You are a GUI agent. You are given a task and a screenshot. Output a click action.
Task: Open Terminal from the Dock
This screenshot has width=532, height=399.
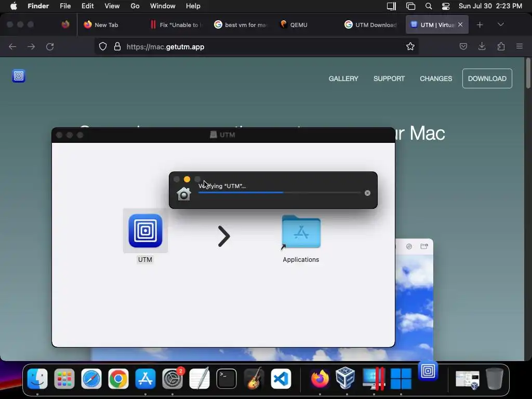[x=227, y=379]
